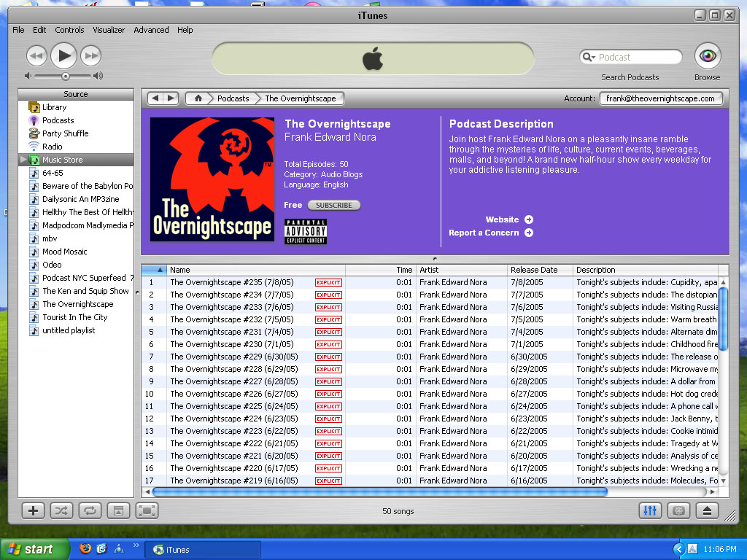Toggle artwork viewer button
This screenshot has height=560, width=747.
118,511
